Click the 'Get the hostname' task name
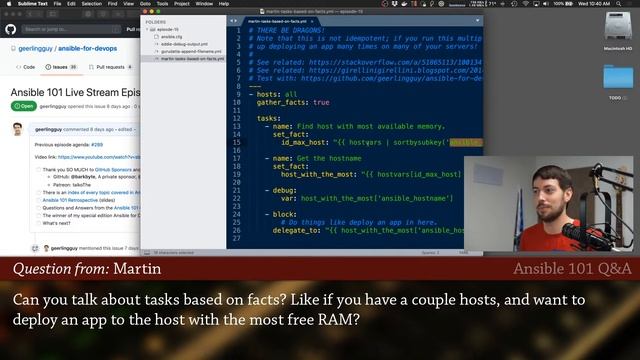This screenshot has width=640, height=360. 329,158
